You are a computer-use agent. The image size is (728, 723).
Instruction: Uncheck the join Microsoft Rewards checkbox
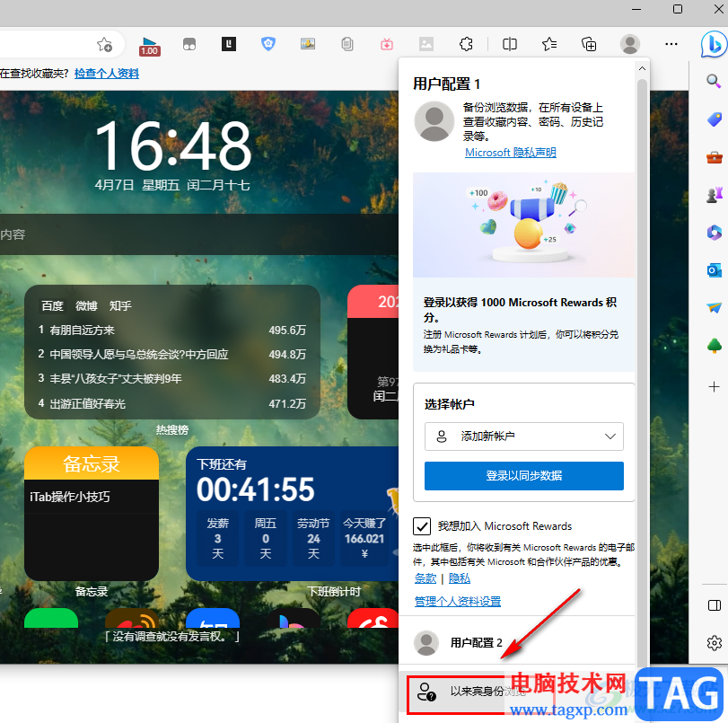coord(422,526)
